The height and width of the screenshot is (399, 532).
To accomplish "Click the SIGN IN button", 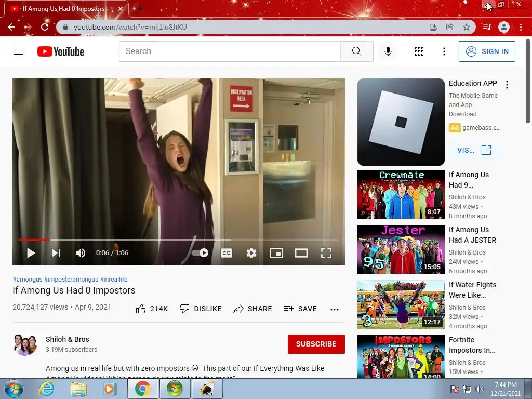I will point(487,51).
